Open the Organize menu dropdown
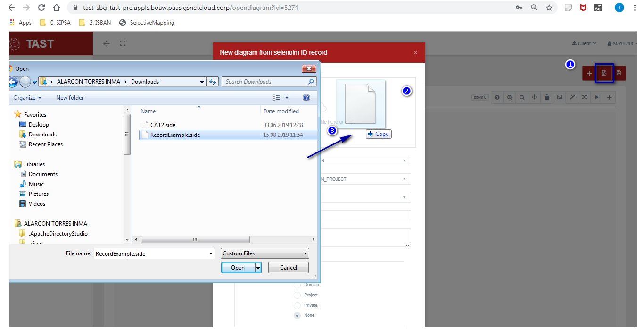The width and height of the screenshot is (644, 329). pyautogui.click(x=27, y=98)
